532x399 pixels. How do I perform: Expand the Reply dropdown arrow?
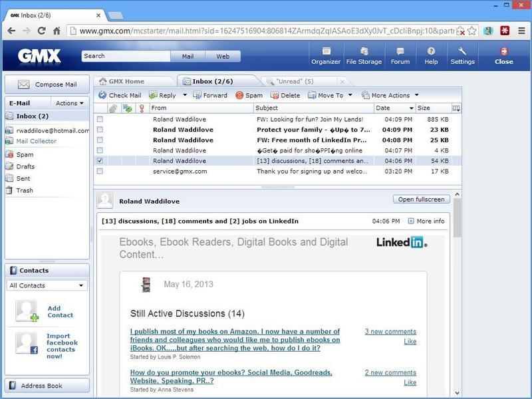(185, 95)
